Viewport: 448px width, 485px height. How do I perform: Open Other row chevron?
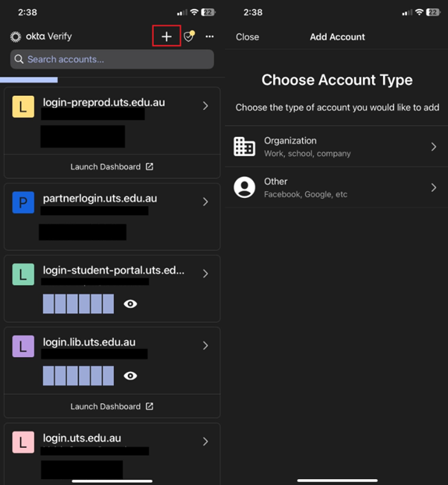pyautogui.click(x=434, y=187)
